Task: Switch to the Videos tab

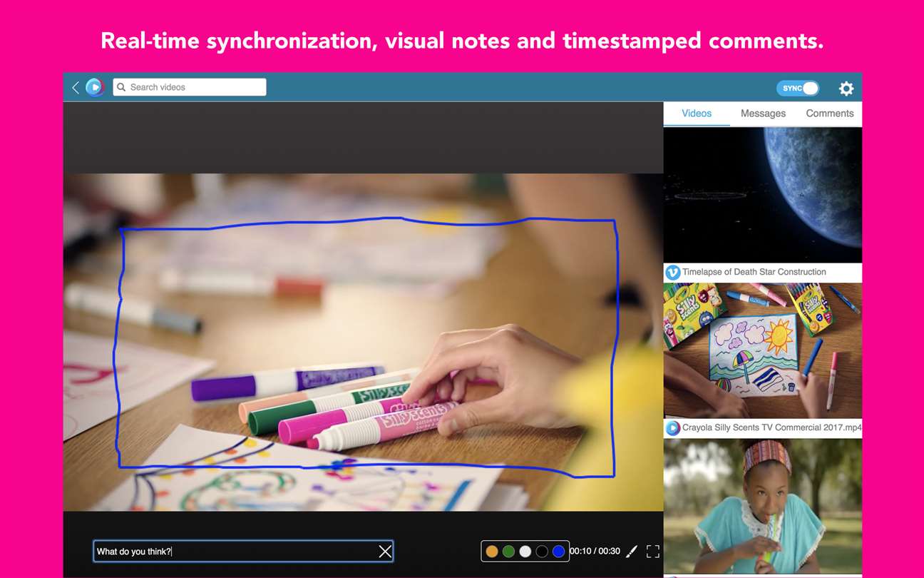Action: pos(697,113)
